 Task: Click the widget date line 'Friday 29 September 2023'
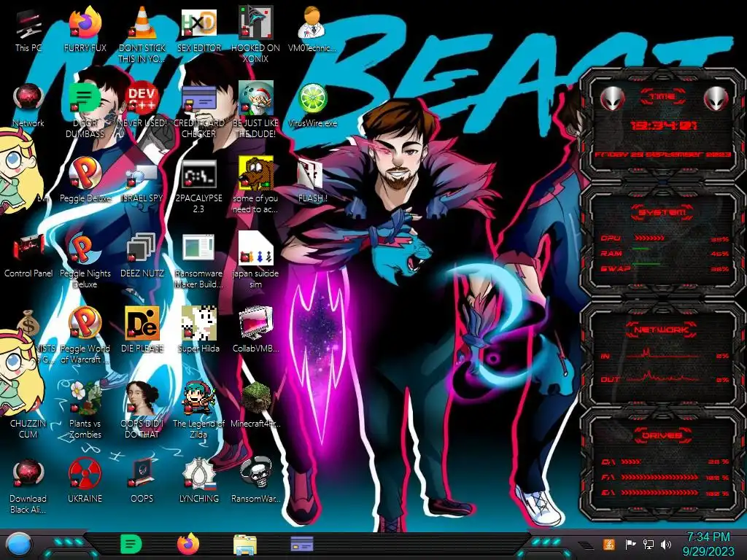click(x=662, y=155)
